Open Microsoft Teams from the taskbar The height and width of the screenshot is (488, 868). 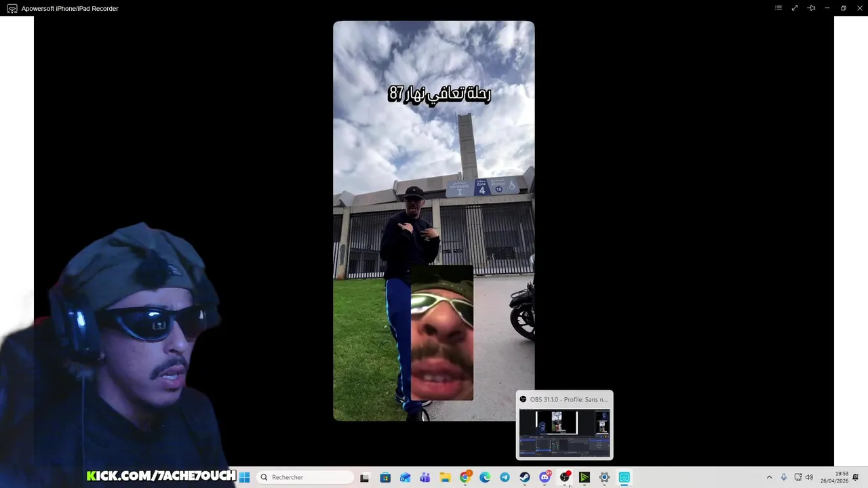pos(425,477)
